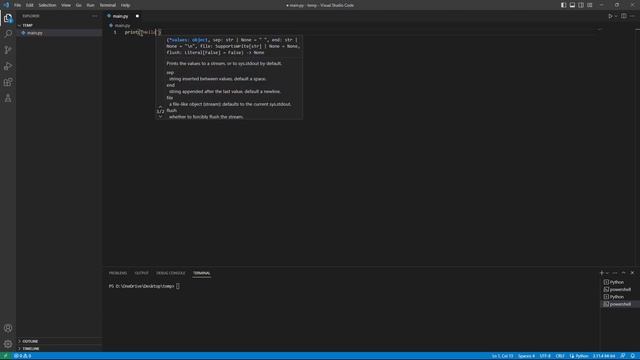The height and width of the screenshot is (360, 640).
Task: Click unsaved dot on main.py tab
Action: tap(137, 16)
